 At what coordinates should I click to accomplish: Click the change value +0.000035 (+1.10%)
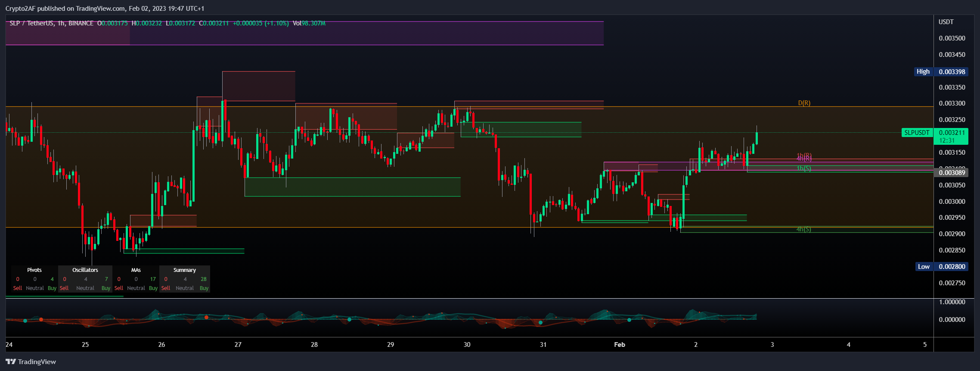pyautogui.click(x=261, y=23)
